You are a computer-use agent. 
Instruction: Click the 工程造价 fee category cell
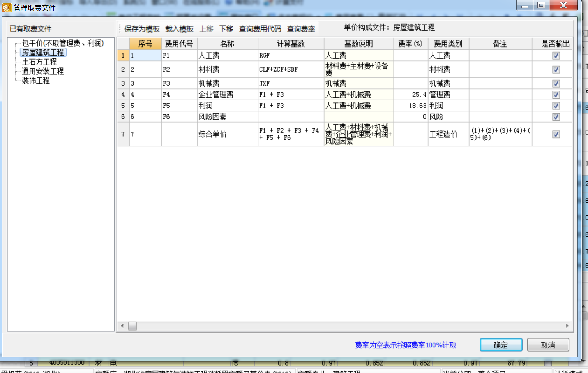tap(449, 134)
